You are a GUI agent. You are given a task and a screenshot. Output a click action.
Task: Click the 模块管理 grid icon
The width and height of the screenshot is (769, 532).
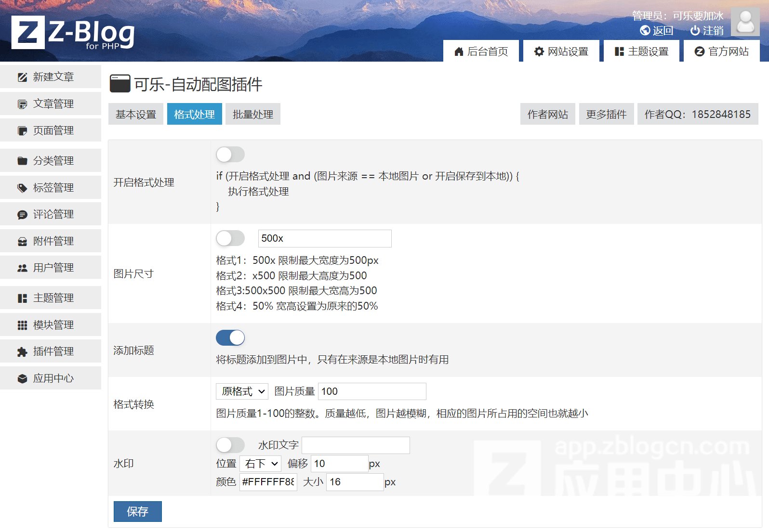tap(22, 325)
